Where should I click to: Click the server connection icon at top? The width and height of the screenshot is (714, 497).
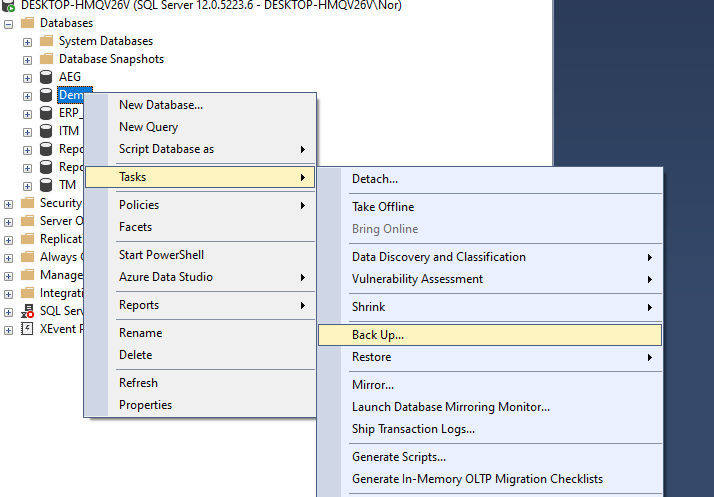[x=9, y=4]
